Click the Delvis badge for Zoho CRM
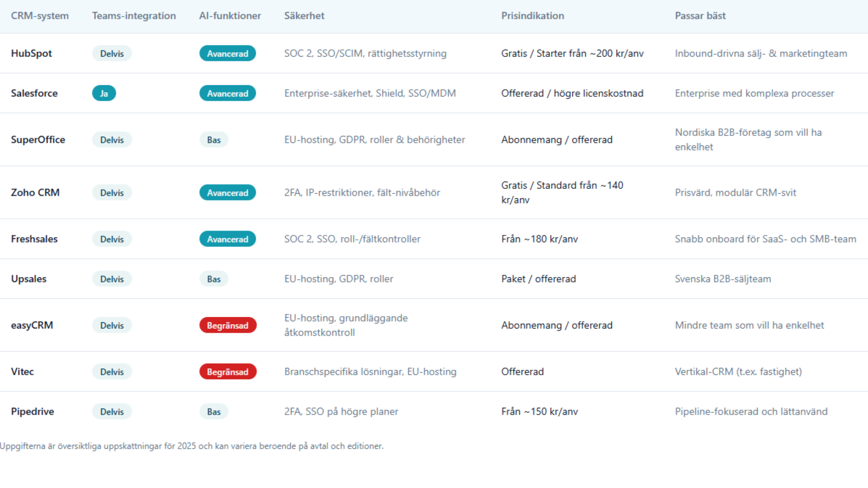The height and width of the screenshot is (488, 868). [112, 193]
